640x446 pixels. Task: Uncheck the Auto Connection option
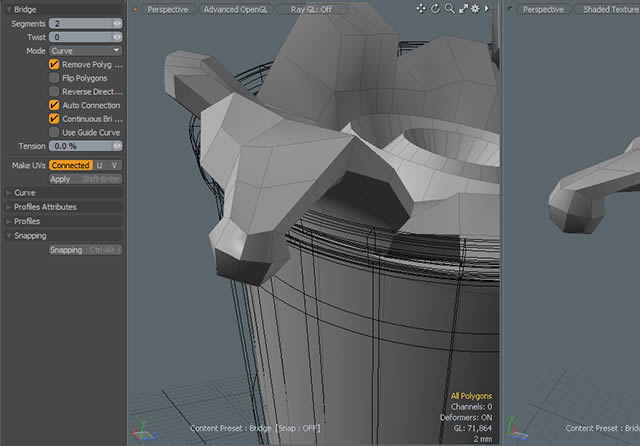(x=54, y=105)
